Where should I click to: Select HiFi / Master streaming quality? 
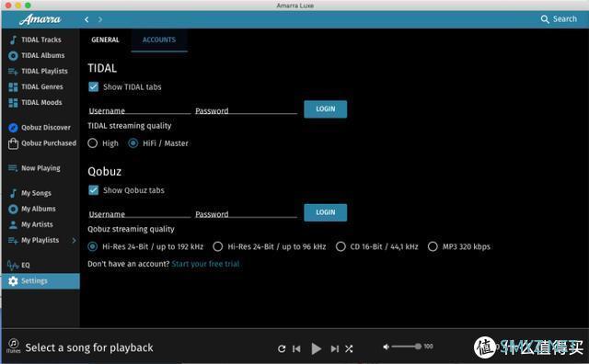133,143
